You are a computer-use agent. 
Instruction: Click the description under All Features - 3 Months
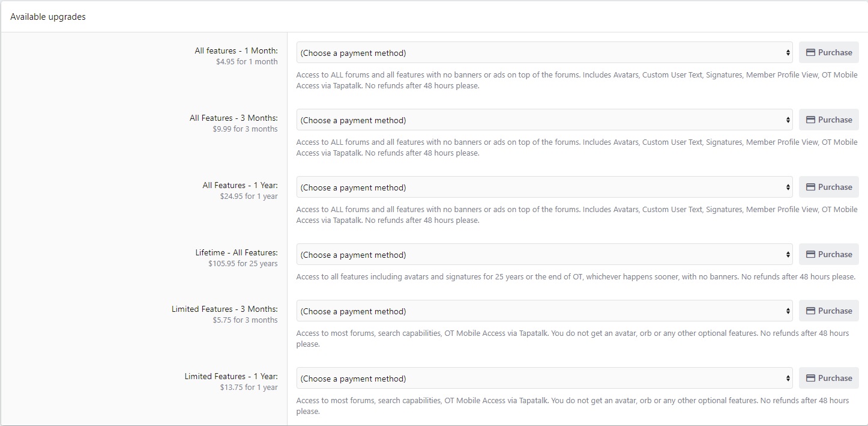pyautogui.click(x=577, y=148)
